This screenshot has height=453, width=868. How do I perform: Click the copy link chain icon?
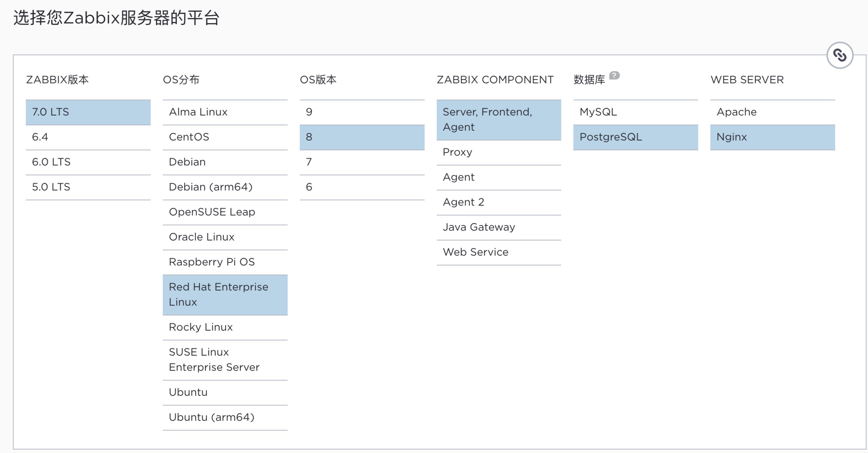click(840, 55)
